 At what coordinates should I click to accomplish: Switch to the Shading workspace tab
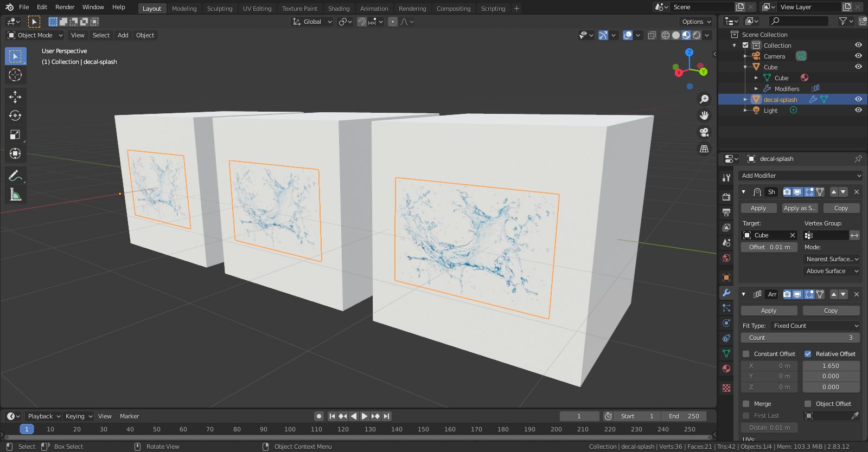tap(339, 9)
